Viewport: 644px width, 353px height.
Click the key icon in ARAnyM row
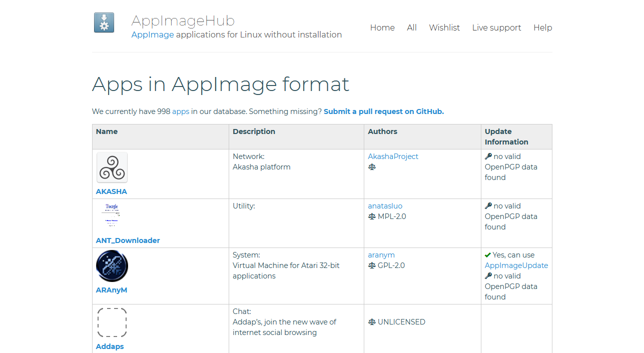pyautogui.click(x=488, y=276)
